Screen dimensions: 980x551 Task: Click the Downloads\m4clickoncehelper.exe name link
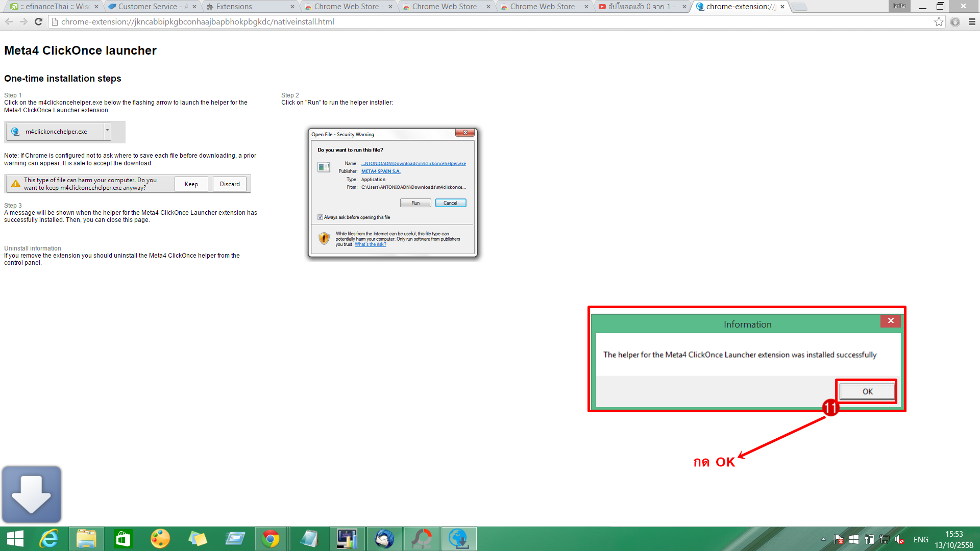413,164
